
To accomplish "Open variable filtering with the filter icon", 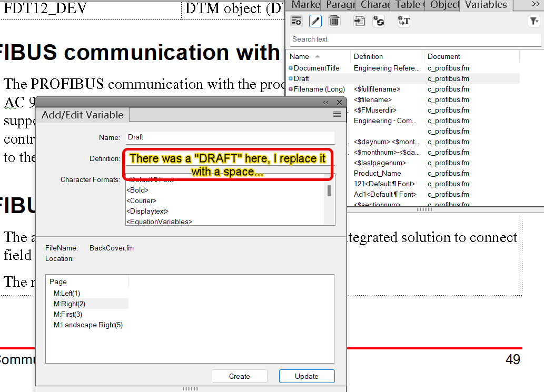I will click(x=533, y=21).
